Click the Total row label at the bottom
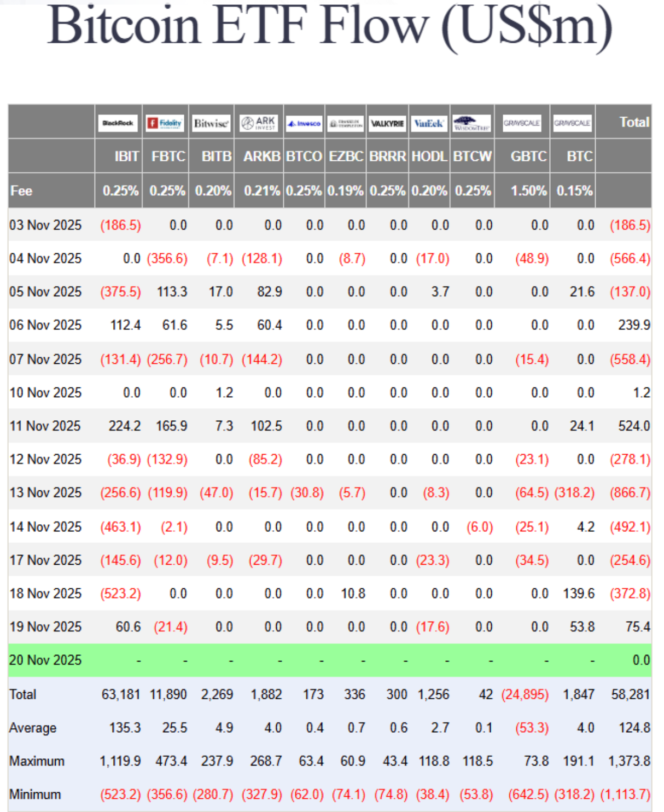 [23, 694]
